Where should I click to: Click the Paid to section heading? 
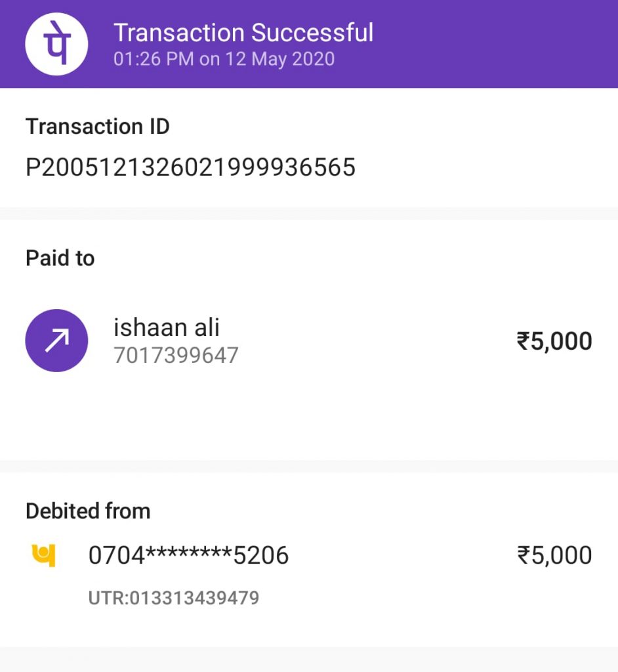(x=60, y=258)
